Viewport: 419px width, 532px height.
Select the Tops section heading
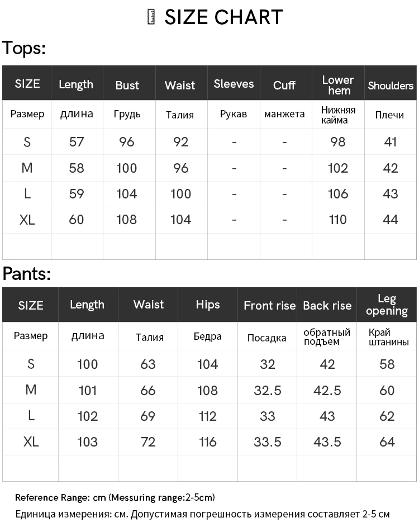click(24, 48)
